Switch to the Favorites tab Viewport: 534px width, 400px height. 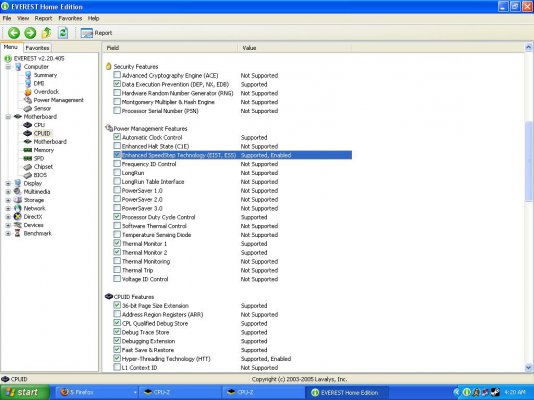coord(37,48)
